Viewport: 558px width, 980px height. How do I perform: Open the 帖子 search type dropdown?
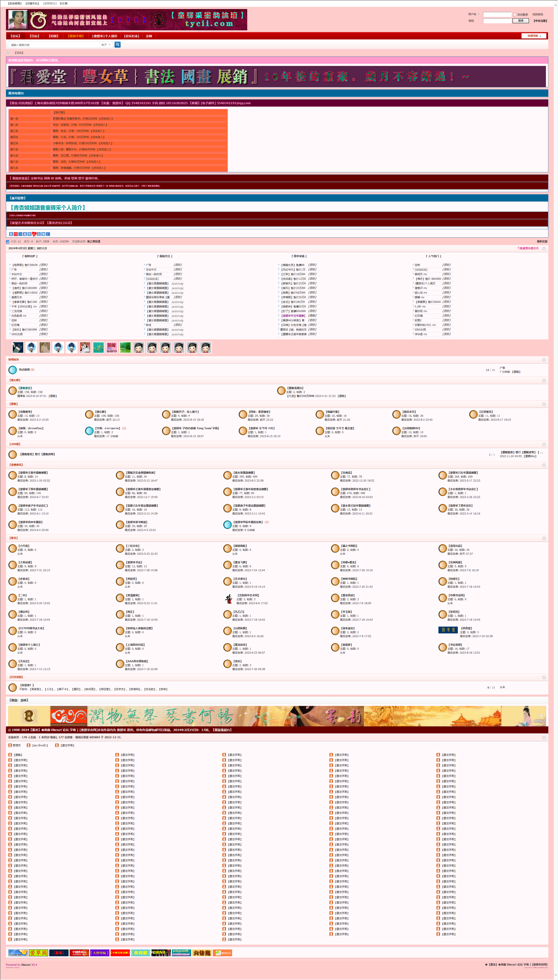tap(106, 45)
